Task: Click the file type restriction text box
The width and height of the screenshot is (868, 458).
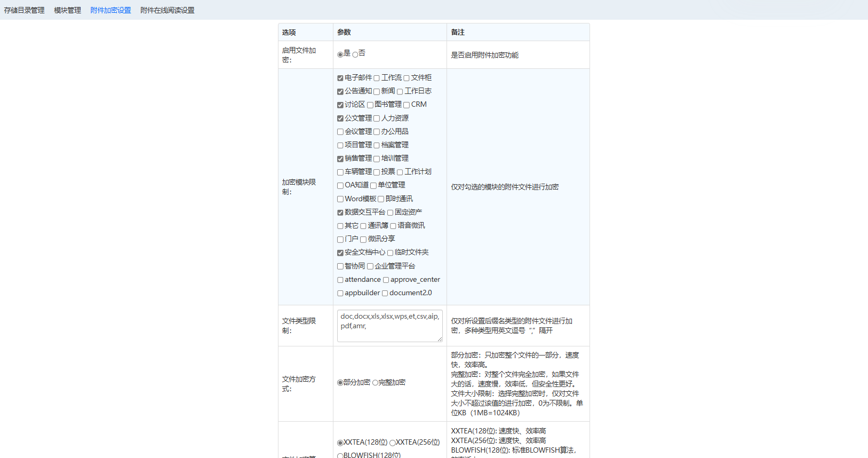Action: [x=389, y=326]
